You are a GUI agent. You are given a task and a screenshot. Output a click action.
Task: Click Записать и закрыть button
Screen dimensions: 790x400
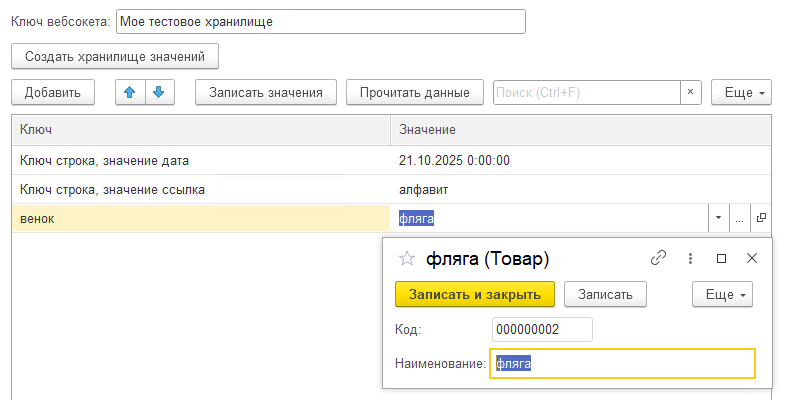coord(475,294)
